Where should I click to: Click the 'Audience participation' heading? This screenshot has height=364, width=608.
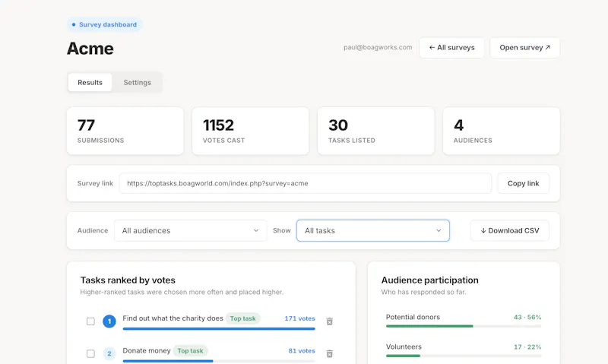(x=429, y=280)
